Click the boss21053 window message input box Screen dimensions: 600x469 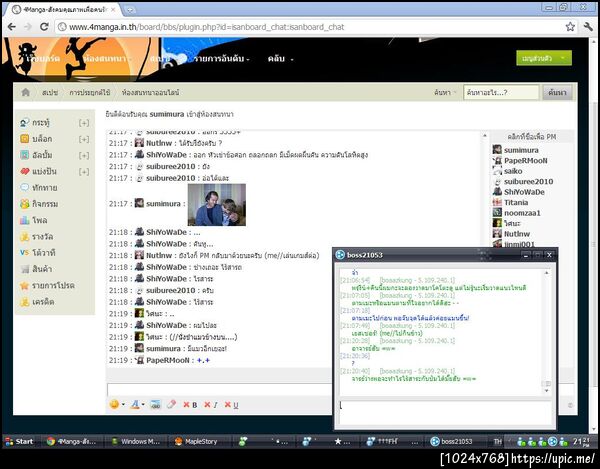tap(445, 413)
